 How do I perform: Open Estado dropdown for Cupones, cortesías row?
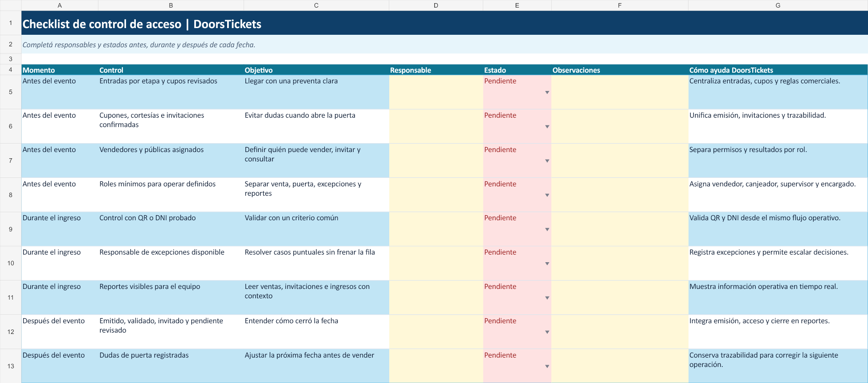pos(547,127)
